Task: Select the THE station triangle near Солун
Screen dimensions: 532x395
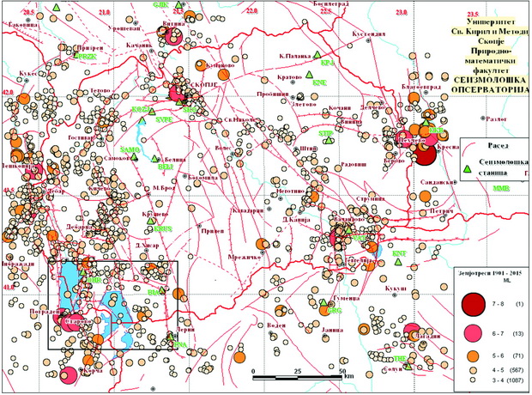Action: point(408,367)
